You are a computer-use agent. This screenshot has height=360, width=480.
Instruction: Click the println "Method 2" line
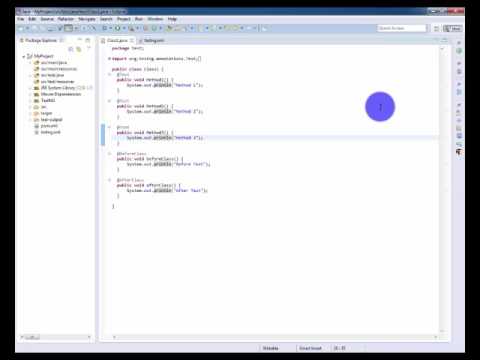pos(165,111)
